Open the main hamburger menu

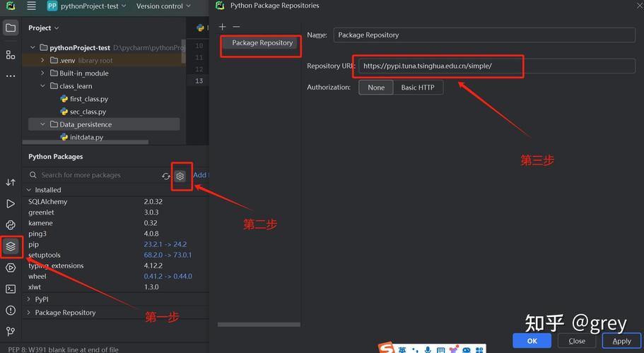click(31, 6)
